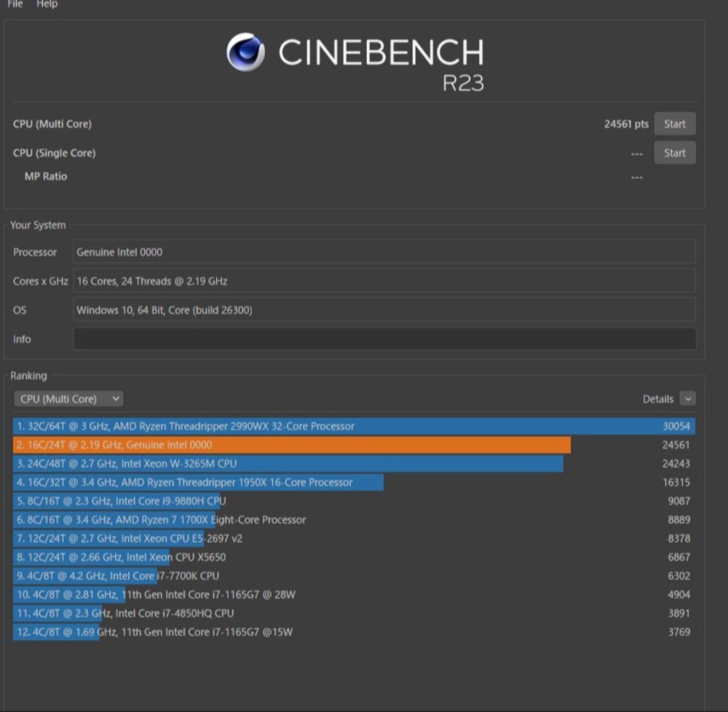Start the CPU Single Core test

tap(675, 153)
